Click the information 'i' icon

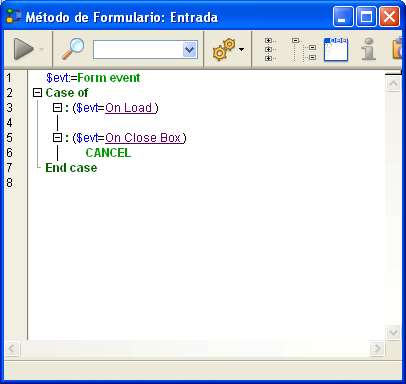click(369, 49)
